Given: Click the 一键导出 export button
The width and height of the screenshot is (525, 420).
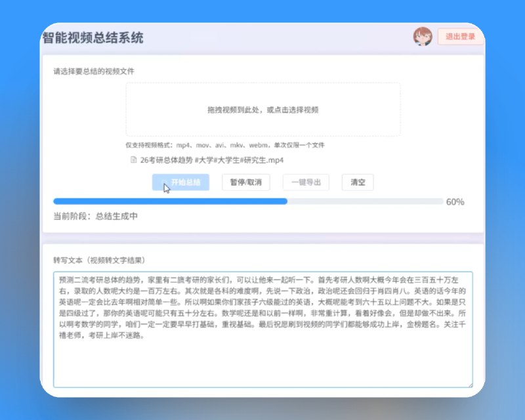Looking at the screenshot, I should [x=305, y=182].
